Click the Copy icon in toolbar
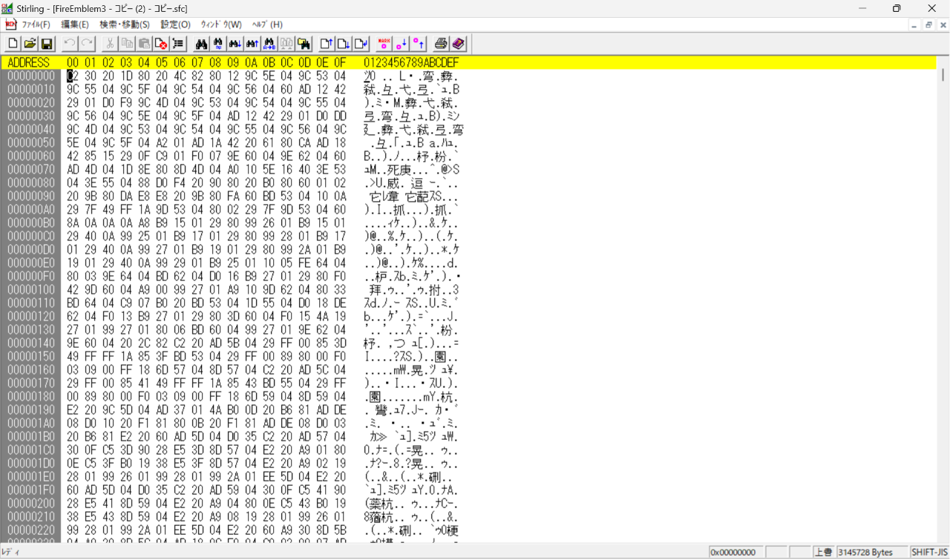This screenshot has width=950, height=560. click(x=127, y=44)
